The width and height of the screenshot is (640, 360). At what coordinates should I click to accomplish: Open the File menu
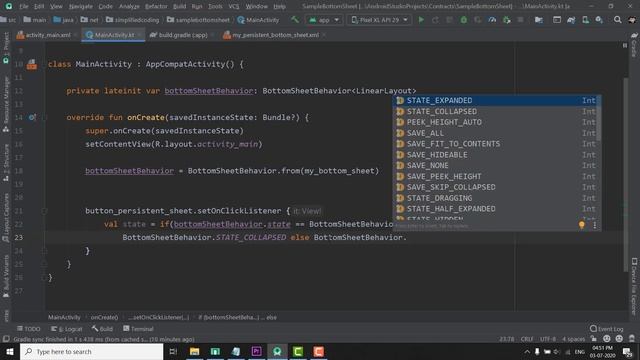point(24,6)
